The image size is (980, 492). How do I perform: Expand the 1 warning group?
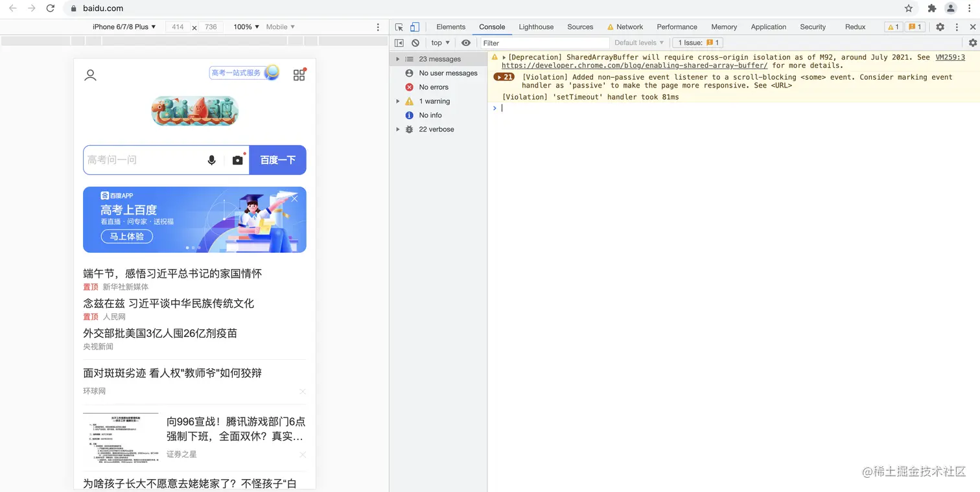click(398, 101)
